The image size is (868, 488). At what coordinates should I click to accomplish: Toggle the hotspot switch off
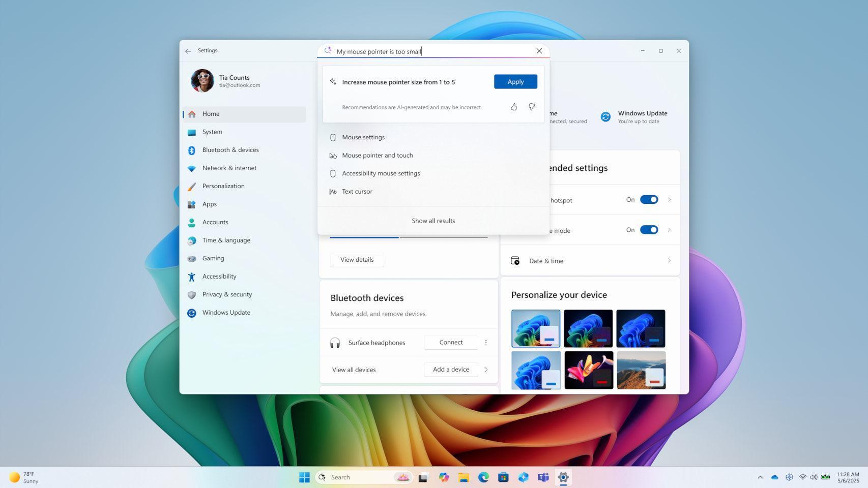648,199
